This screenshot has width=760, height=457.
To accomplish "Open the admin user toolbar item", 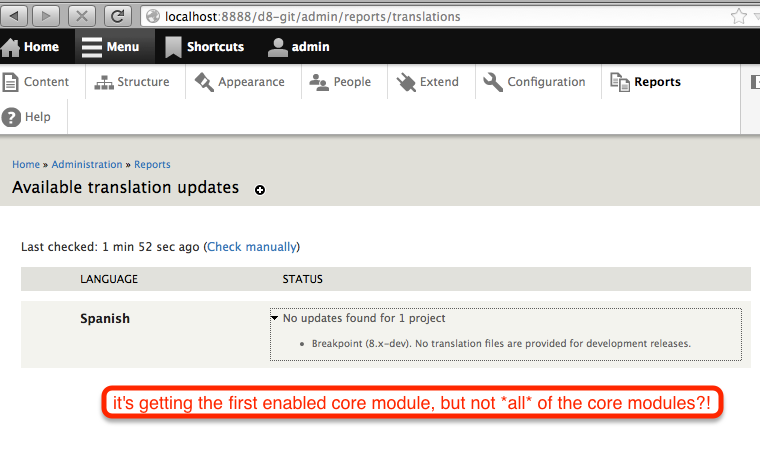I will click(298, 47).
